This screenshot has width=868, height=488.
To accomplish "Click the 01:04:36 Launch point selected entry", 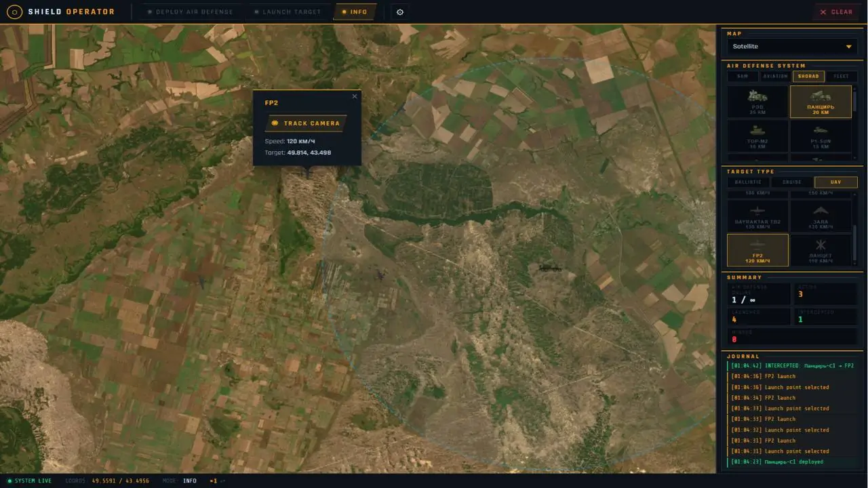I will 792,387.
